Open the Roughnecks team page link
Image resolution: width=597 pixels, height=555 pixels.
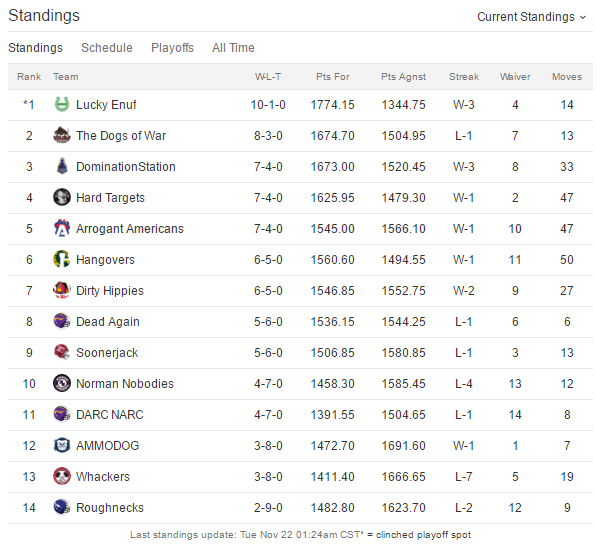coord(110,507)
